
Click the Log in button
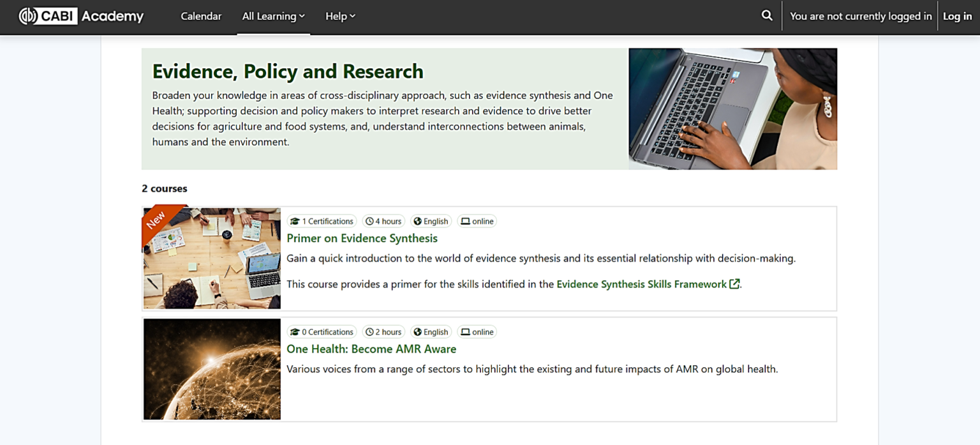[x=957, y=16]
